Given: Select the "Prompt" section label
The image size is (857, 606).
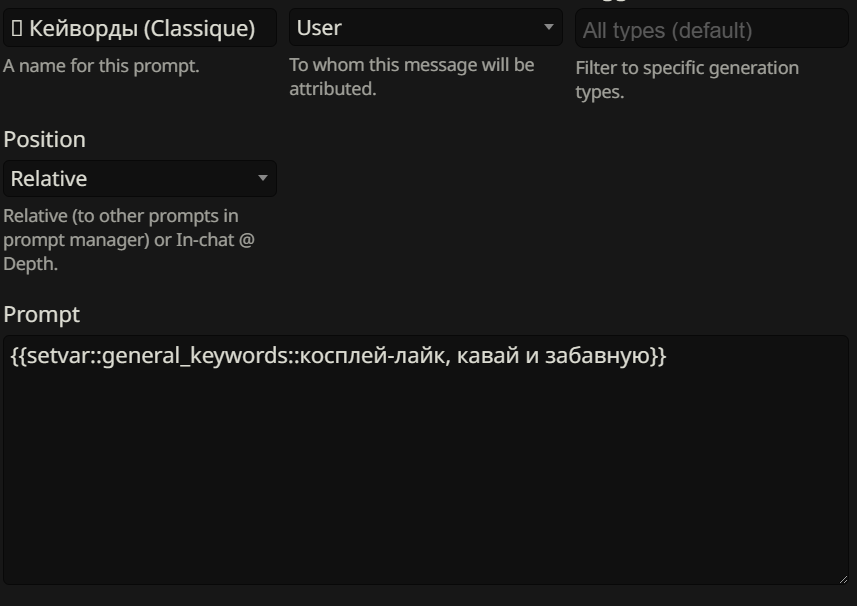Looking at the screenshot, I should [42, 314].
